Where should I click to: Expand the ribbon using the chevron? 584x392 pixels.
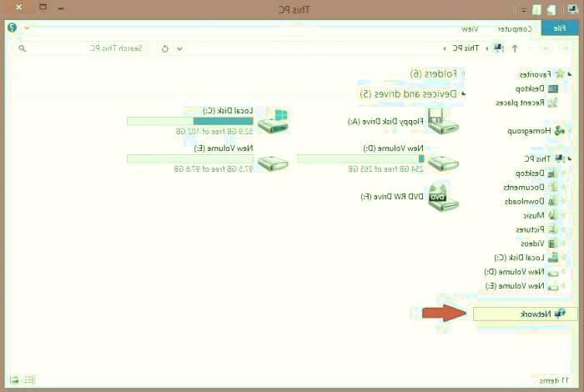tap(27, 28)
